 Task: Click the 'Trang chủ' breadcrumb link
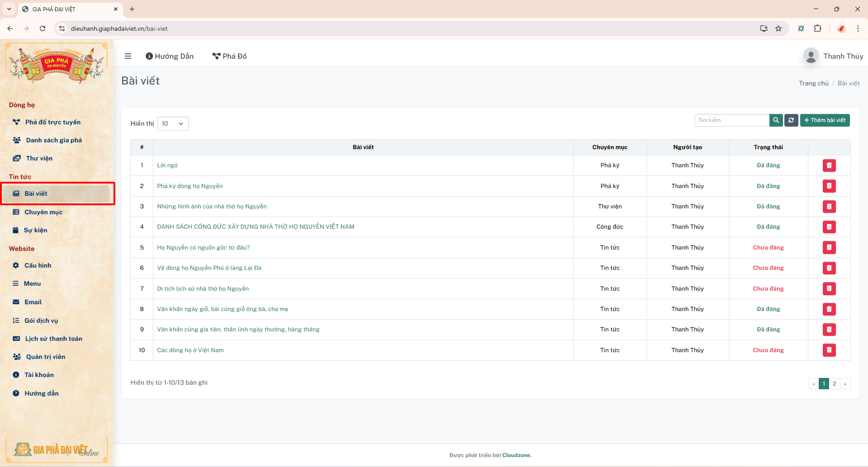(813, 83)
